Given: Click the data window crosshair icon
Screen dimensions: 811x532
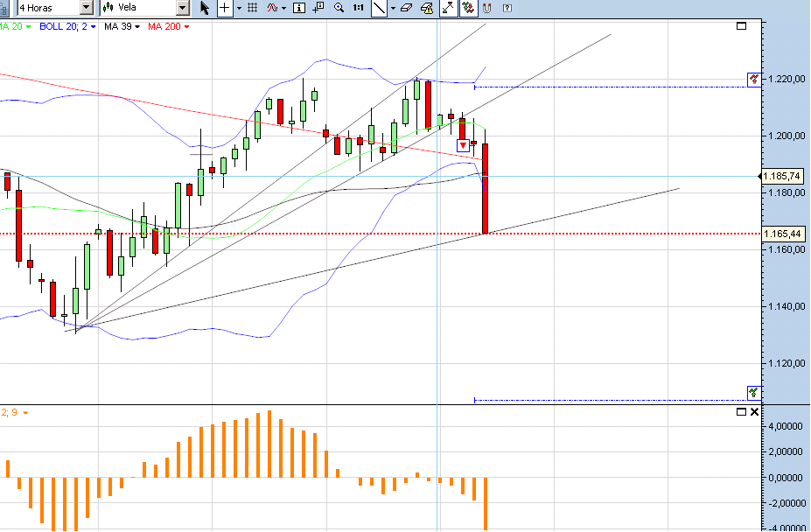Looking at the screenshot, I should point(318,8).
